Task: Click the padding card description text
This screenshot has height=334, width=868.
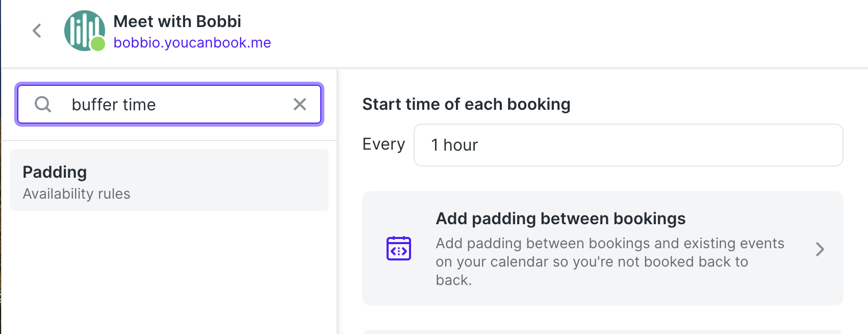Action: [x=610, y=261]
